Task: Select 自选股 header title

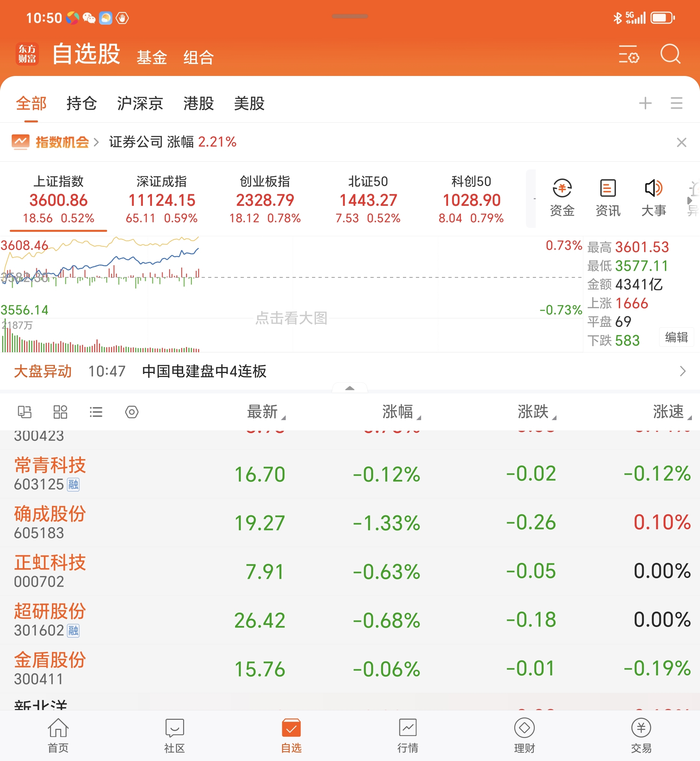Action: point(86,54)
